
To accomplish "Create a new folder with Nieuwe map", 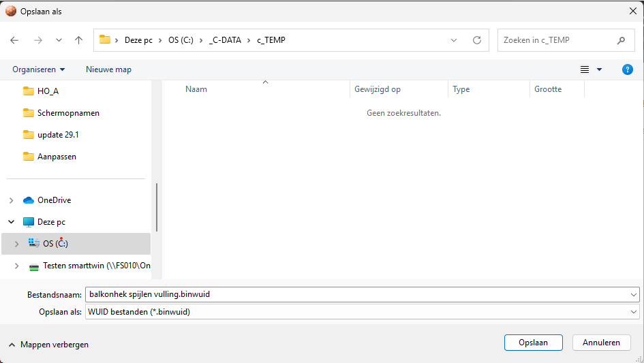I will click(x=108, y=69).
